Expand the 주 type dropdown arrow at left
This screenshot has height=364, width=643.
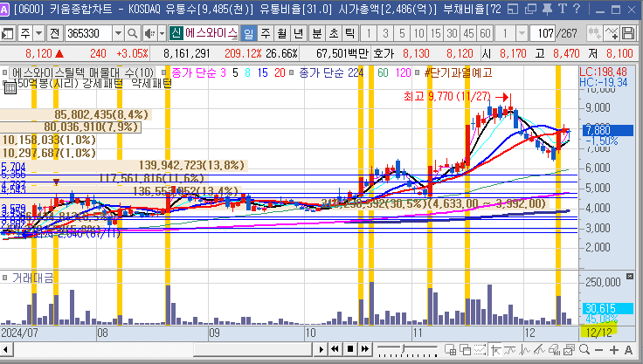(x=38, y=33)
